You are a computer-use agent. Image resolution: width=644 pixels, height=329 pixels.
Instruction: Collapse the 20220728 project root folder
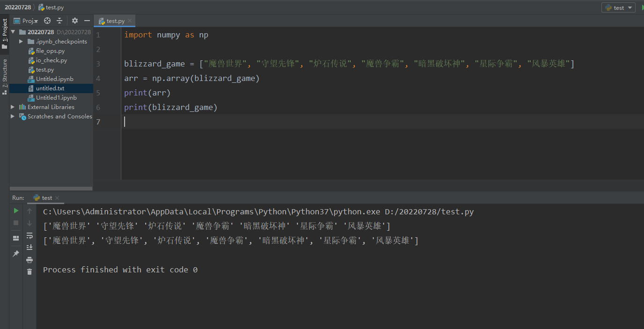(x=13, y=32)
